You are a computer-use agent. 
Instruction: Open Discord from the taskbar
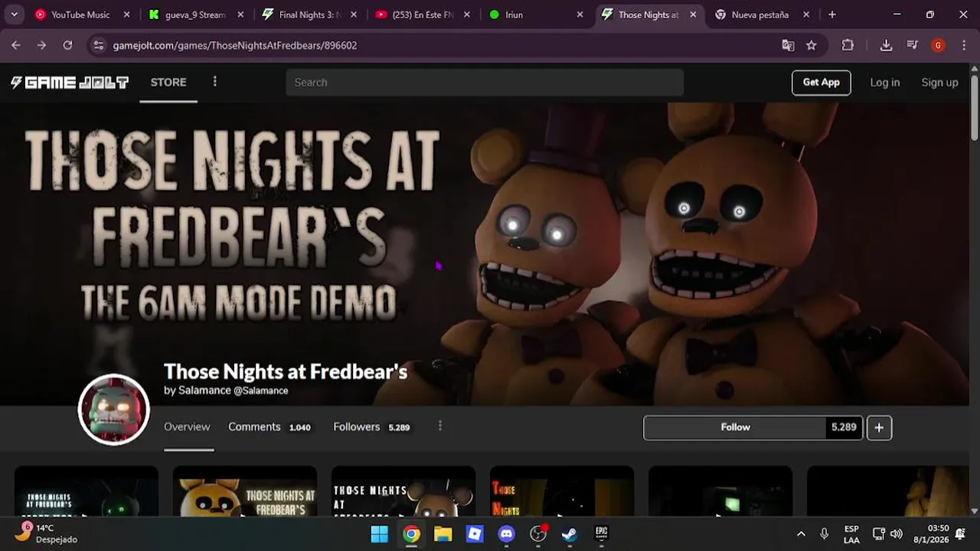[507, 533]
